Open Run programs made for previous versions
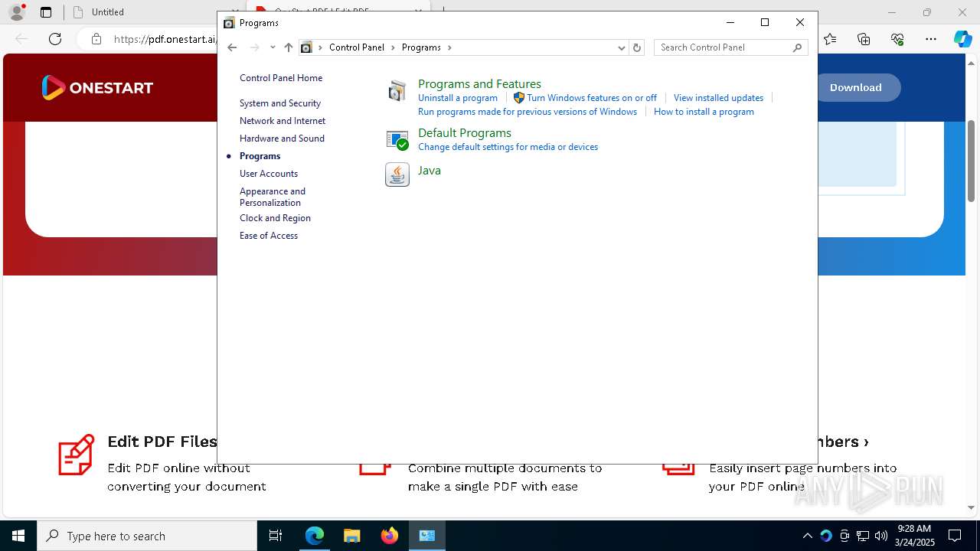The width and height of the screenshot is (980, 551). coord(528,112)
